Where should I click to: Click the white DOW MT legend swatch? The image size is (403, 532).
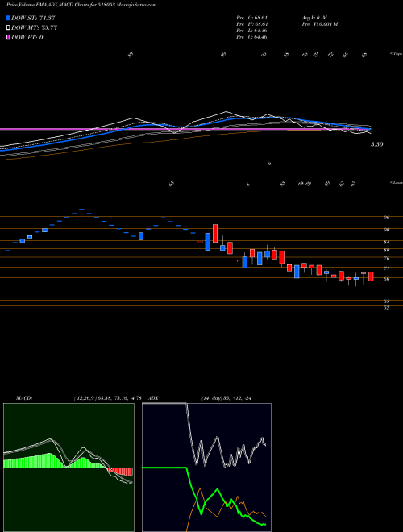pos(9,28)
